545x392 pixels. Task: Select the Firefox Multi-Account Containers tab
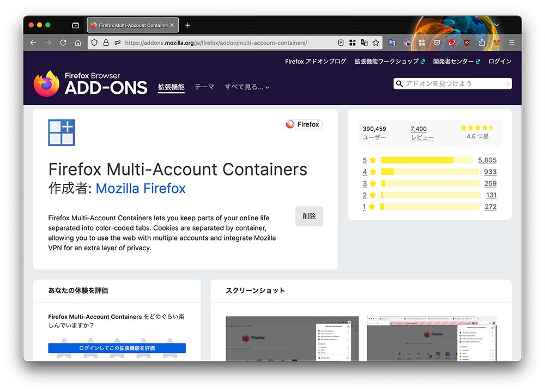(133, 25)
